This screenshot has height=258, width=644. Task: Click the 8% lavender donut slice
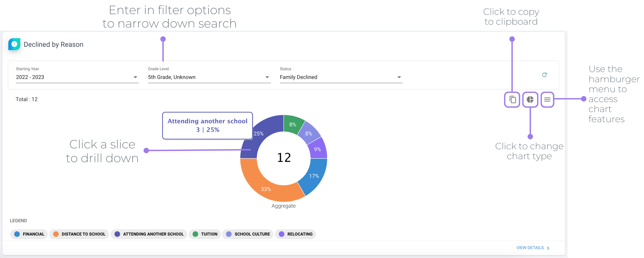309,133
